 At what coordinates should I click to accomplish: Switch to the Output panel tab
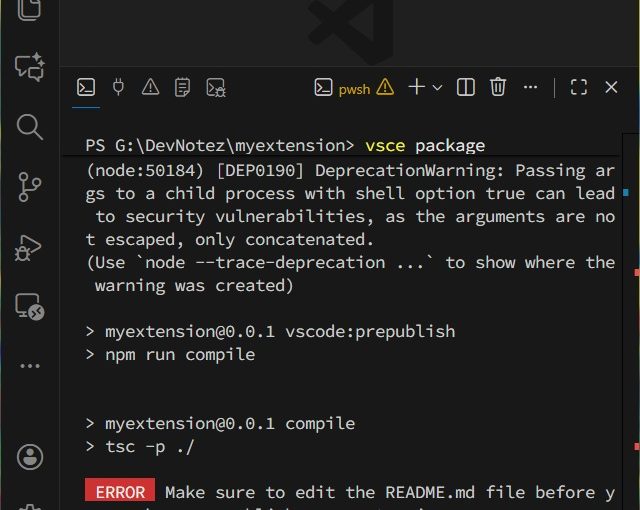coord(182,87)
